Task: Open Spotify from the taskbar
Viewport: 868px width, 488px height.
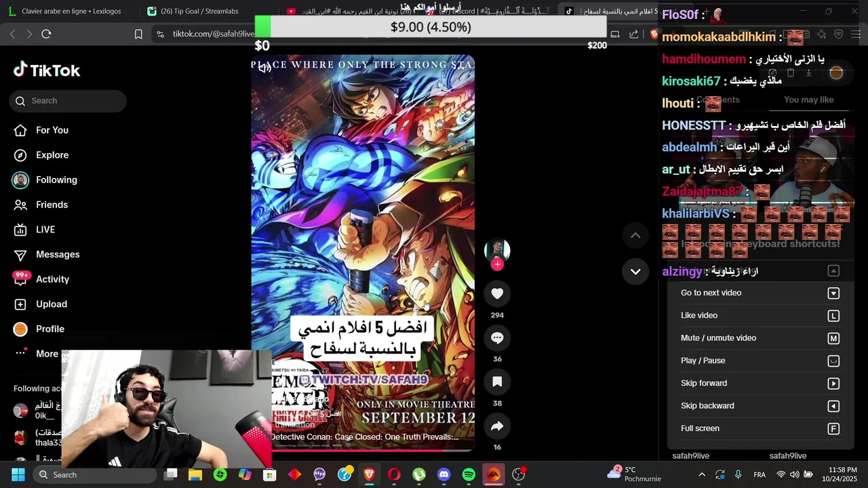Action: (x=469, y=474)
